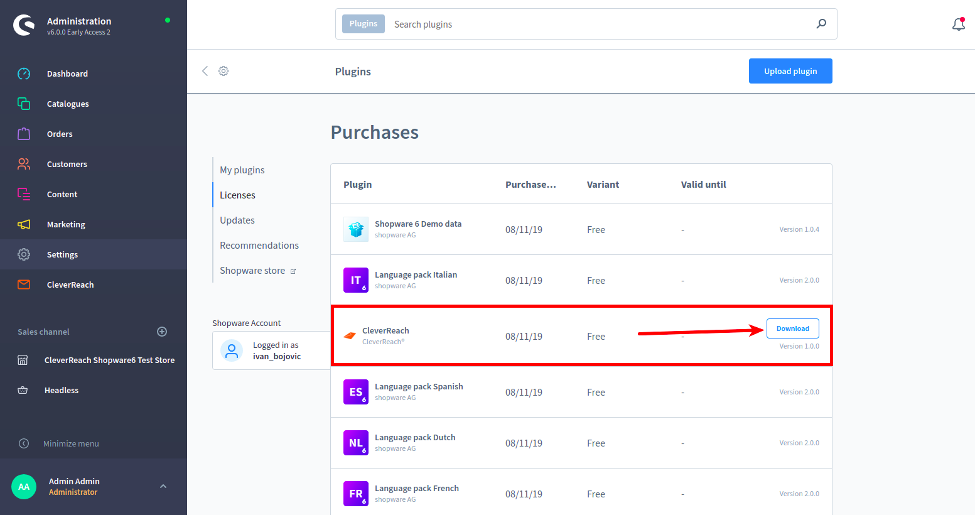Viewport: 977px width, 516px height.
Task: Click the Upload plugin button
Action: pyautogui.click(x=790, y=71)
